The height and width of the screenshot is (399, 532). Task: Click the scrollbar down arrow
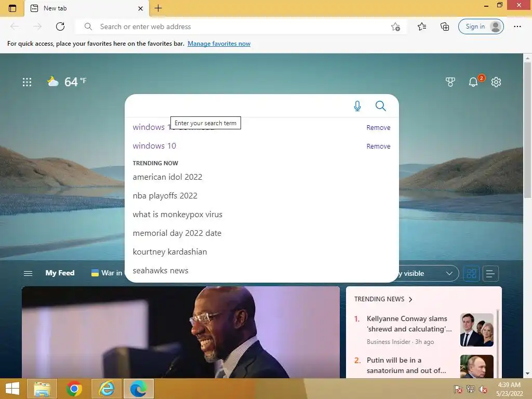click(527, 374)
